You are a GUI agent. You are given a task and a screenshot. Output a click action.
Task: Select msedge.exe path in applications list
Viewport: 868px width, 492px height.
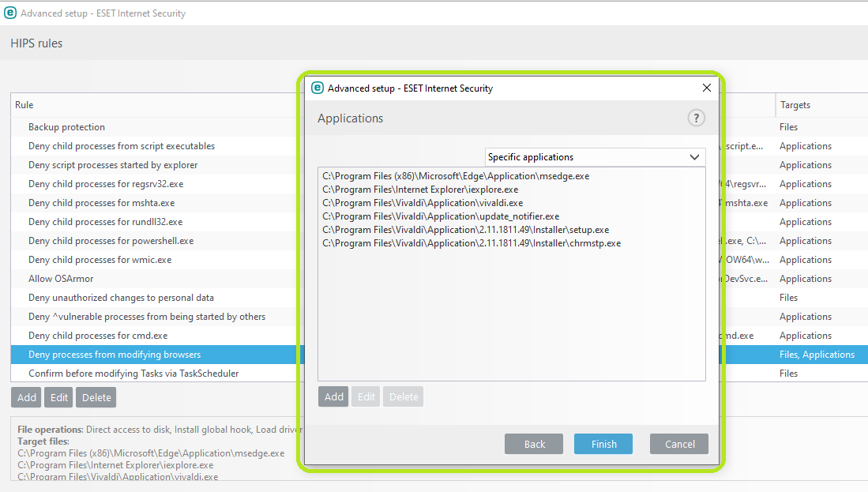pyautogui.click(x=456, y=176)
